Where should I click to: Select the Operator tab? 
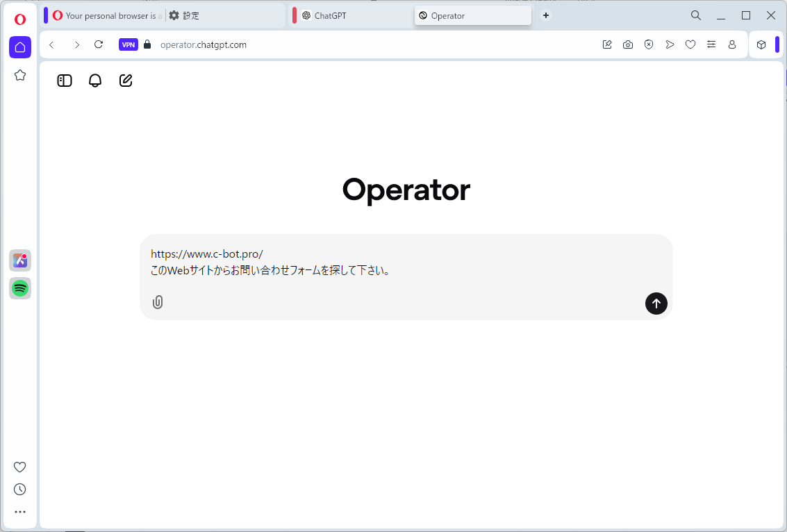coord(473,15)
